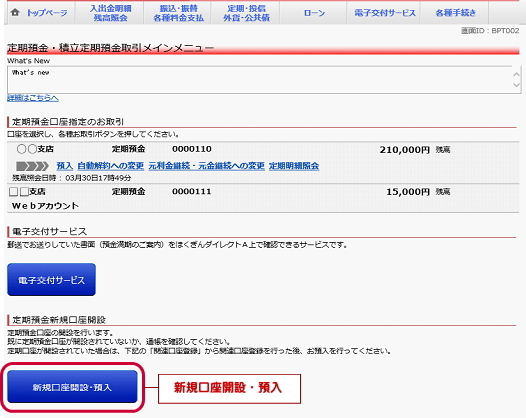Select the ローン menu item
The image size is (526, 418).
point(314,13)
